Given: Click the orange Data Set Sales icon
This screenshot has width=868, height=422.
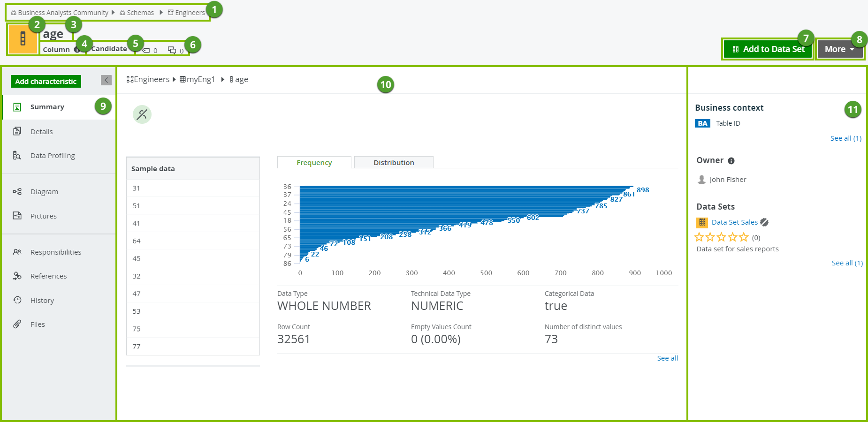Looking at the screenshot, I should pos(702,222).
